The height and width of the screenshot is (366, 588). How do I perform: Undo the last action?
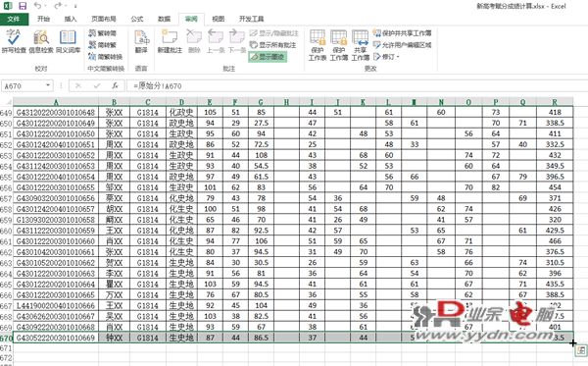click(x=37, y=6)
